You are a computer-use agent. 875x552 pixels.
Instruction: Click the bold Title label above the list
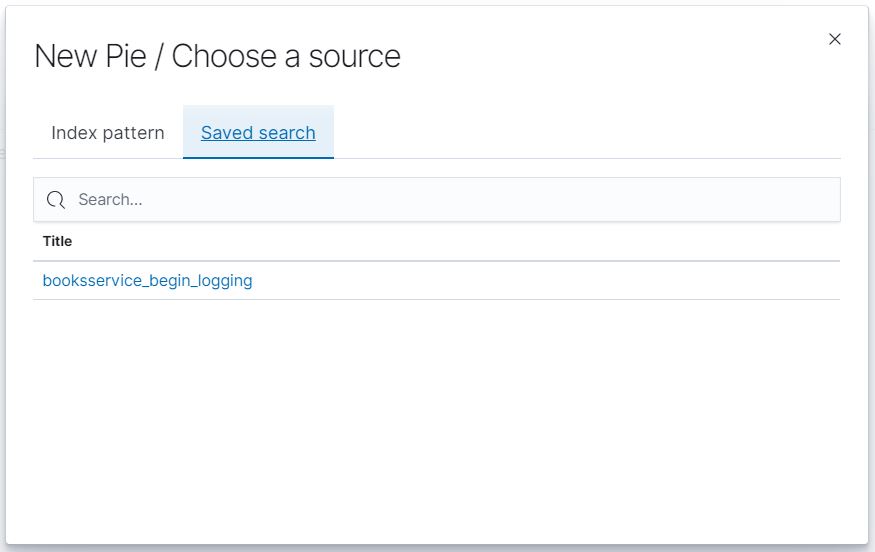(x=57, y=241)
